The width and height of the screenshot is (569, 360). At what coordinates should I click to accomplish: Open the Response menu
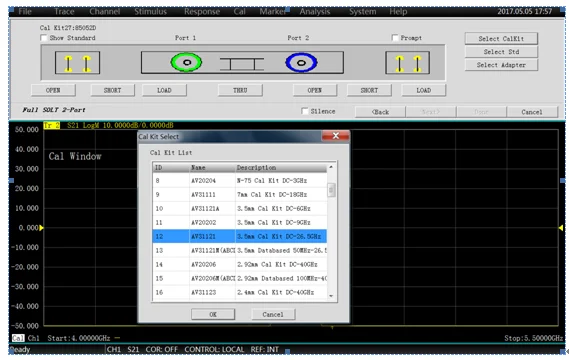[x=202, y=12]
